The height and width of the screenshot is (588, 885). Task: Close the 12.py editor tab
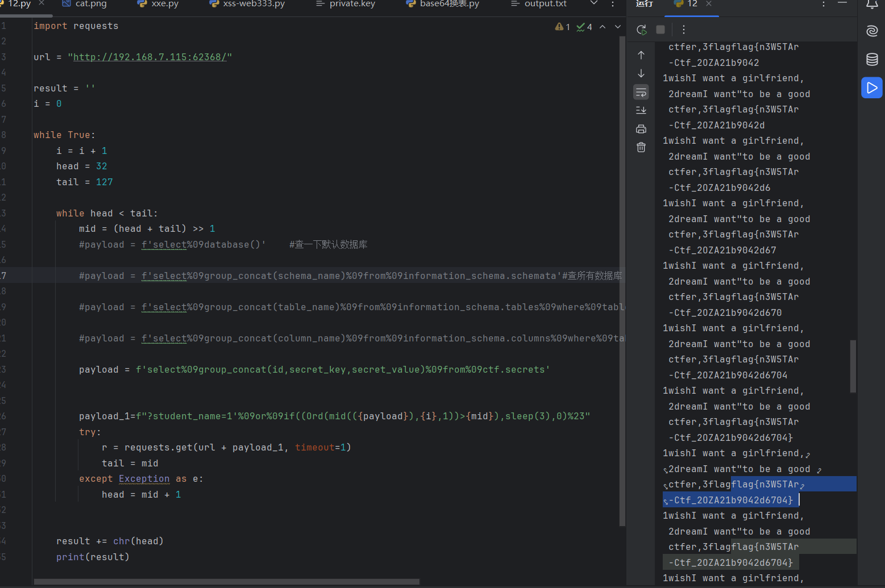[41, 3]
